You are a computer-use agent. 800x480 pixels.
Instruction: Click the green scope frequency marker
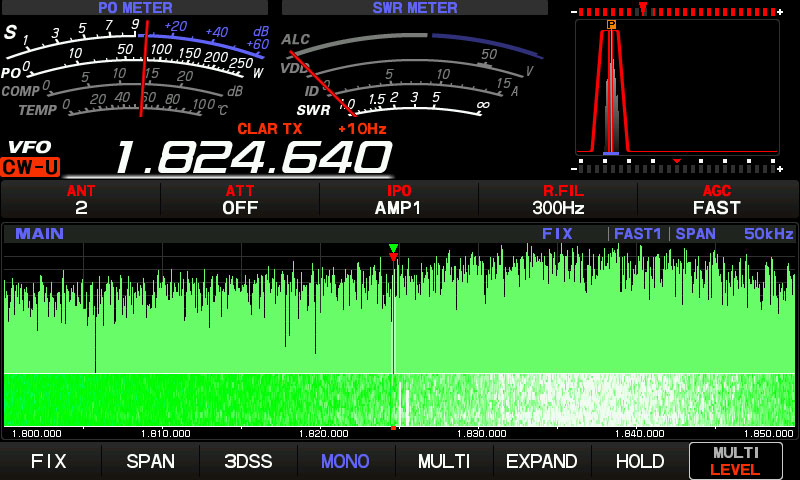point(393,248)
